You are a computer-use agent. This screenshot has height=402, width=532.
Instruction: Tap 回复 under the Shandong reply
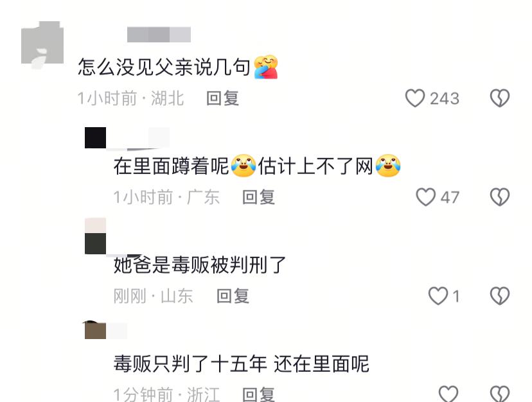(233, 296)
